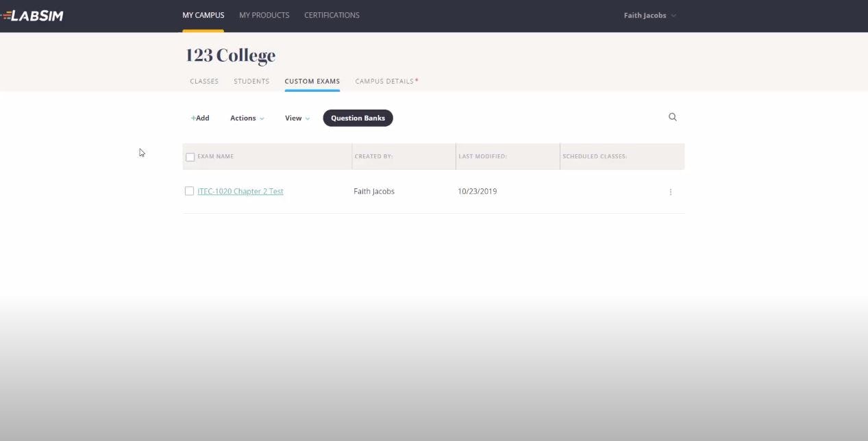Screen dimensions: 868x441
Task: Check the select-all exams checkbox in the header
Action: 190,156
